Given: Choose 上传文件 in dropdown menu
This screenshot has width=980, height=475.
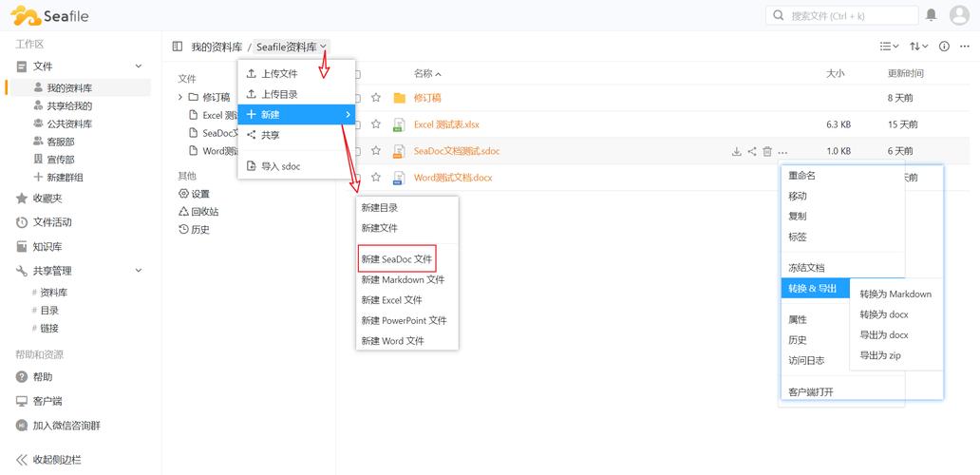Looking at the screenshot, I should click(x=296, y=74).
